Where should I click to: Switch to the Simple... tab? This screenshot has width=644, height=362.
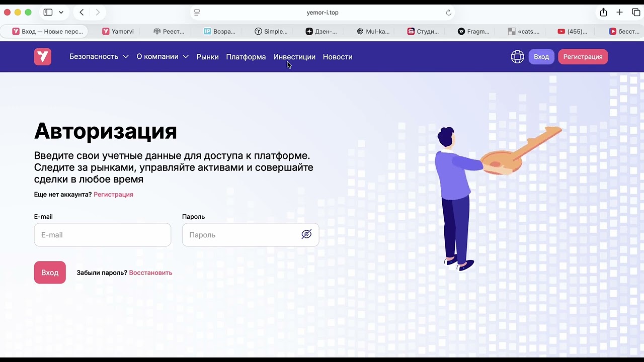[x=271, y=31]
